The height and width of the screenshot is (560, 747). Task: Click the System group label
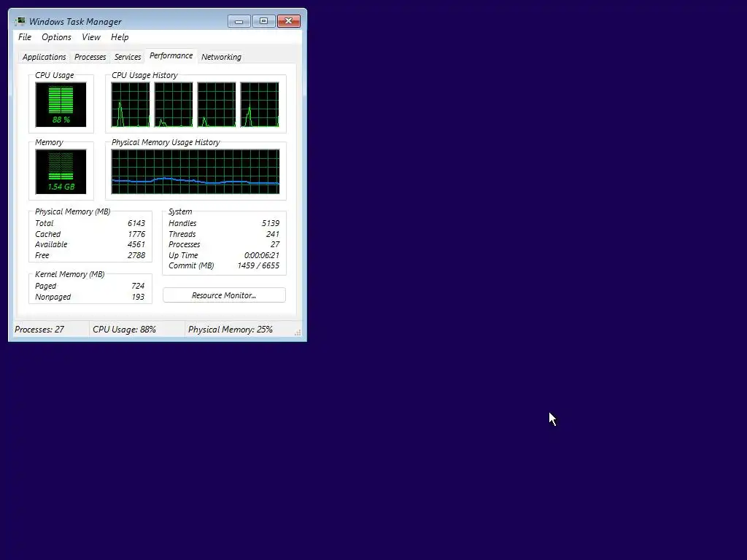[180, 212]
